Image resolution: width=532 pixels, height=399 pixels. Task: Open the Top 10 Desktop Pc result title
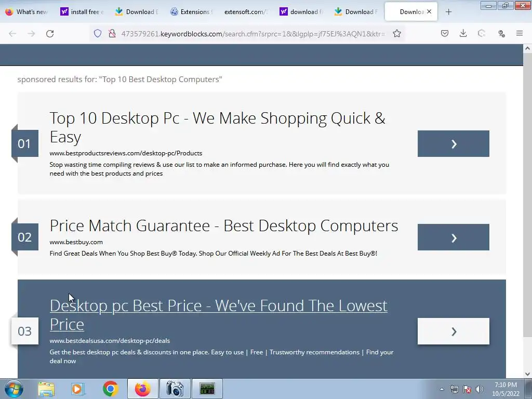(217, 127)
